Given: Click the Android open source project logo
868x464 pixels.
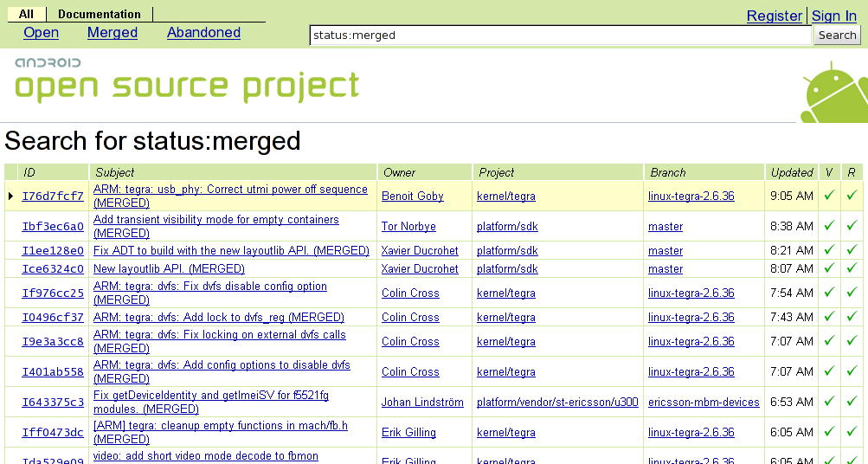Looking at the screenshot, I should pos(187,81).
